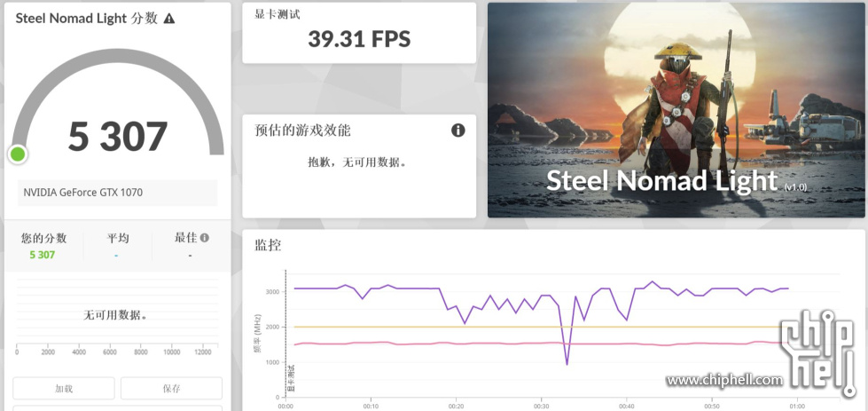
Task: Click the yellow 2000 MHz line in chart
Action: coord(540,327)
